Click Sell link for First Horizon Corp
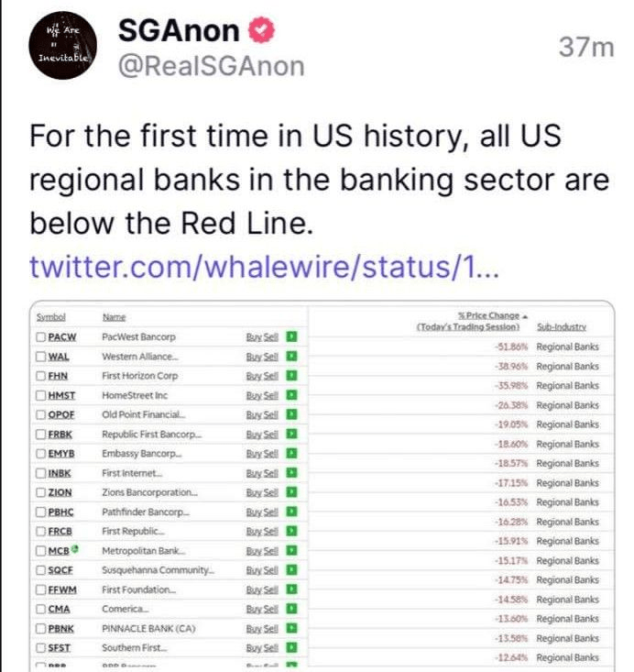The height and width of the screenshot is (672, 634). 270,376
